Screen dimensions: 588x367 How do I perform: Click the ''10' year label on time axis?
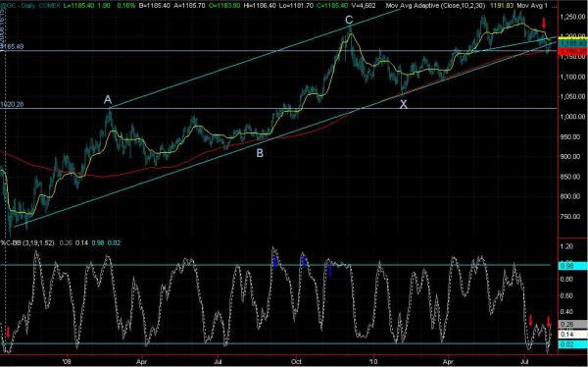(374, 362)
